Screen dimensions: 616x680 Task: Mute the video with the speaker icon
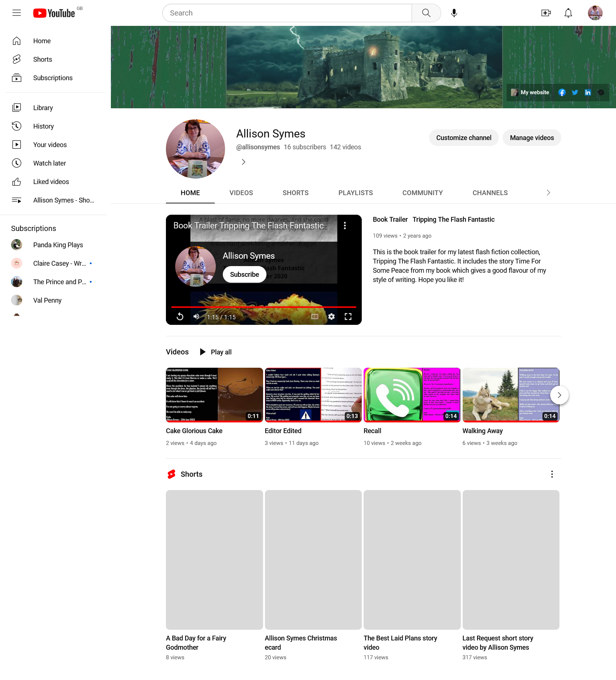[197, 317]
